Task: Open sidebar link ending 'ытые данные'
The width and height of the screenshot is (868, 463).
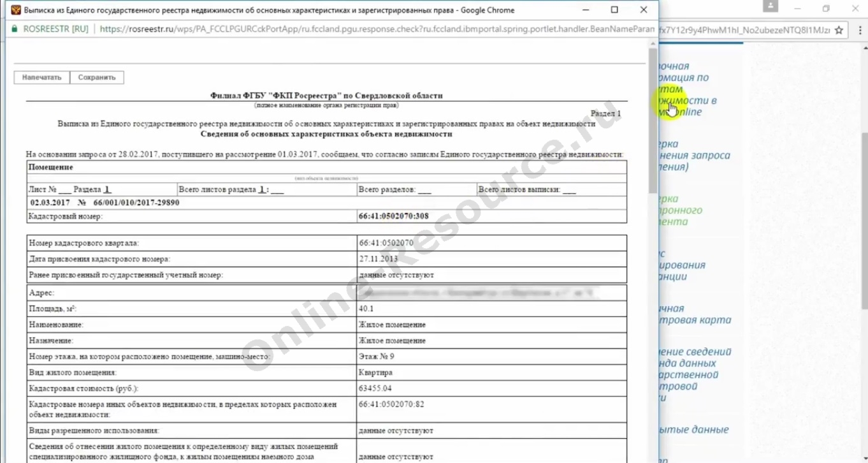Action: pos(693,430)
